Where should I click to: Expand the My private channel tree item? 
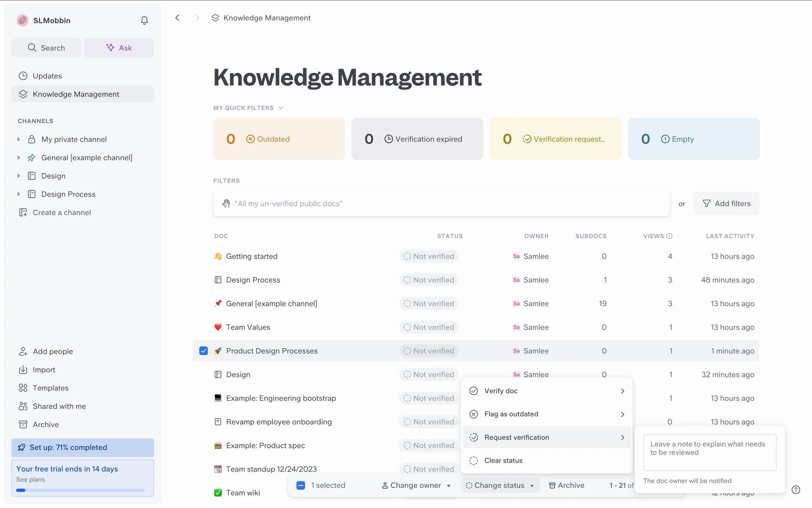tap(19, 139)
